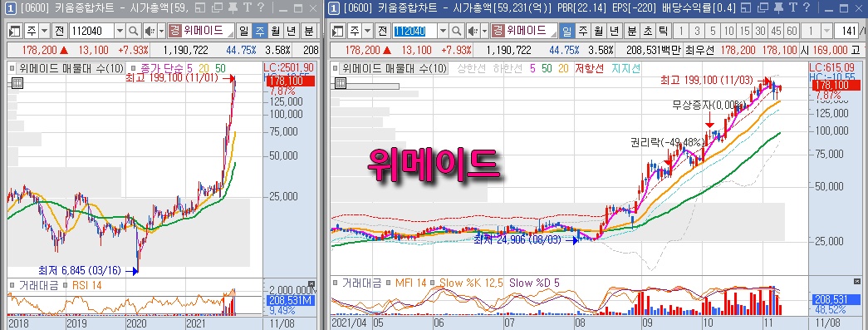This screenshot has width=868, height=330.
Task: Toggle Slow %K indicator marker
Action: (x=432, y=283)
